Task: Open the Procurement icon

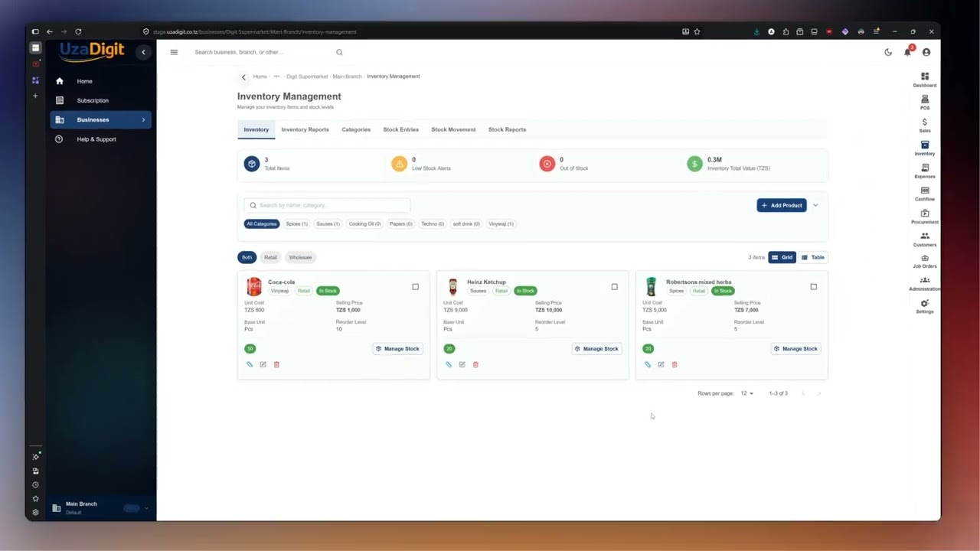Action: [925, 217]
